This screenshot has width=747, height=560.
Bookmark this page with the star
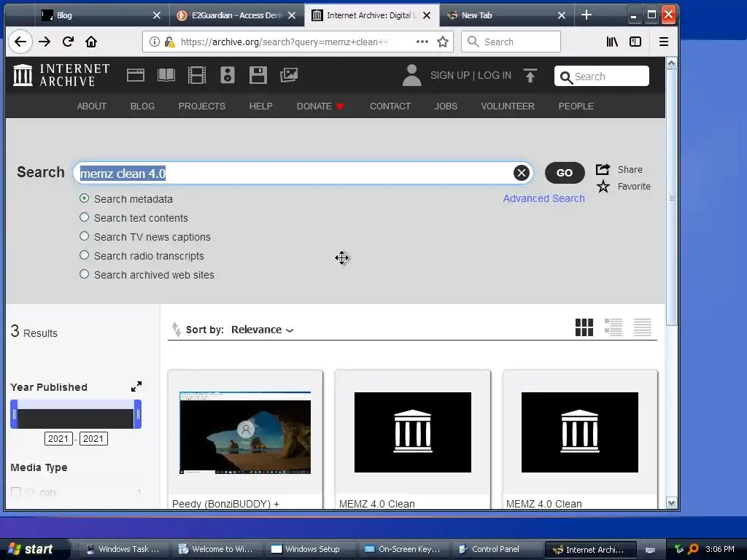coord(443,42)
